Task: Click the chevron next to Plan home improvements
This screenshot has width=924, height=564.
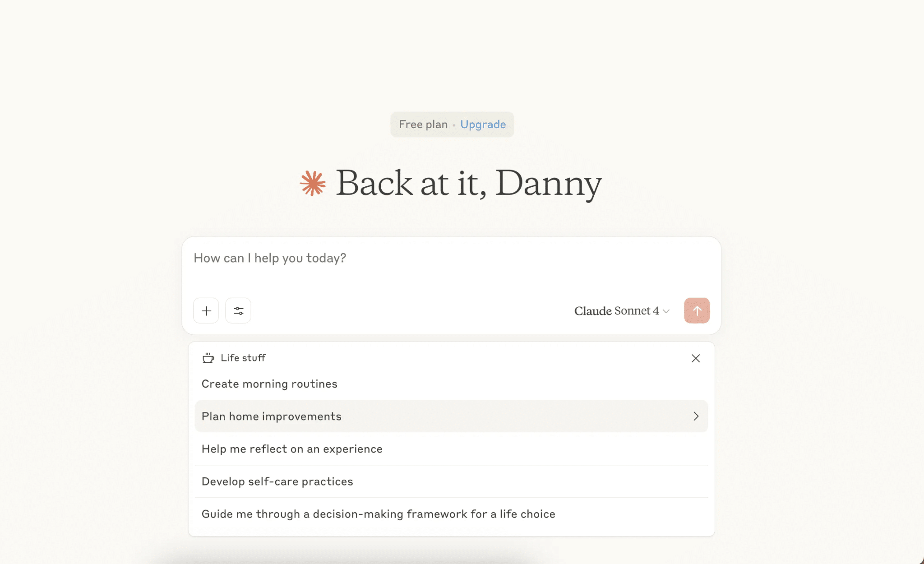Action: [695, 416]
